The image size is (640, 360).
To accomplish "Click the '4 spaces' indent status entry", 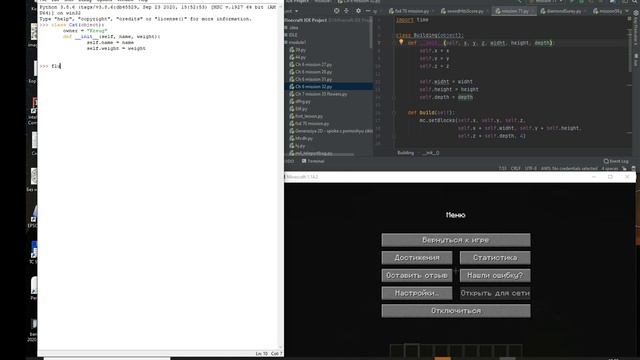I will [610, 168].
